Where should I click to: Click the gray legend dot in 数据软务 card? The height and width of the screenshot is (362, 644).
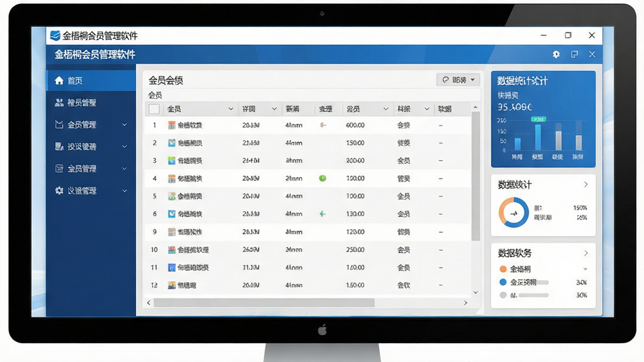pos(502,295)
